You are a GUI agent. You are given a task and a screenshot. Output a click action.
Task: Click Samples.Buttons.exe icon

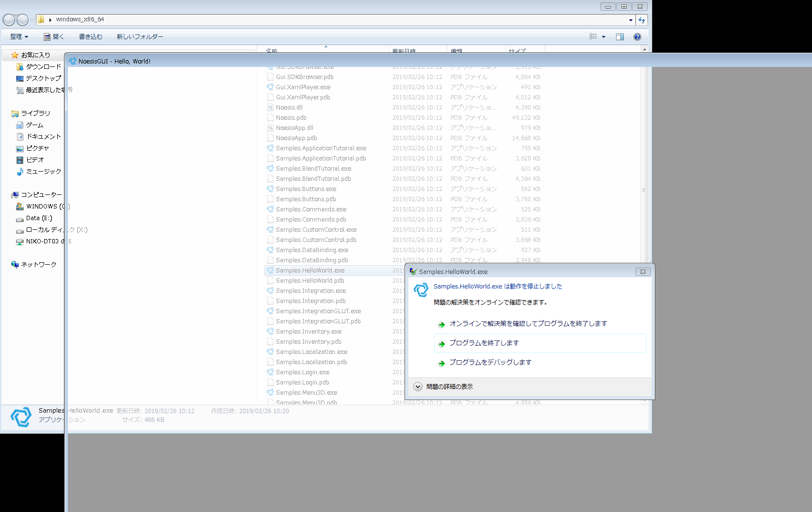pos(270,189)
